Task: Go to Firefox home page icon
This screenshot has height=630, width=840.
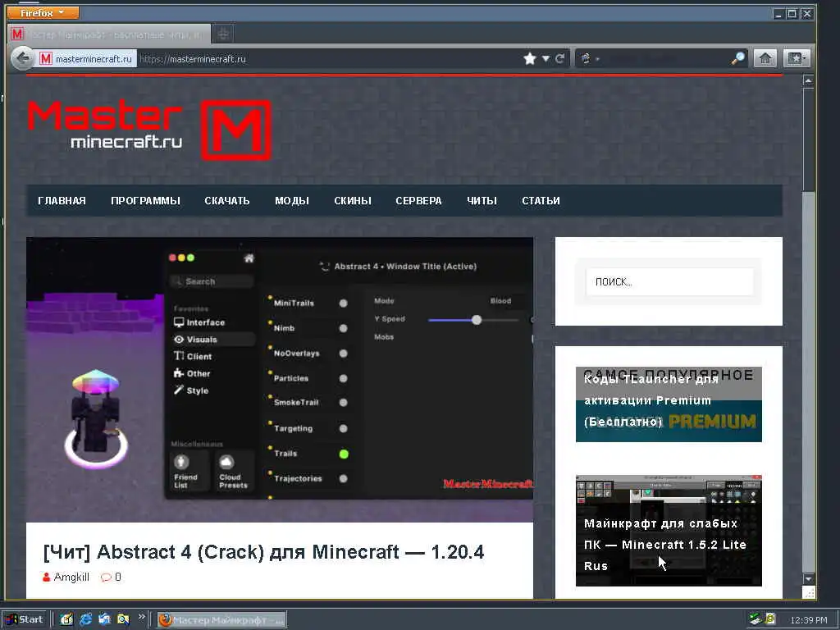Action: (x=765, y=58)
